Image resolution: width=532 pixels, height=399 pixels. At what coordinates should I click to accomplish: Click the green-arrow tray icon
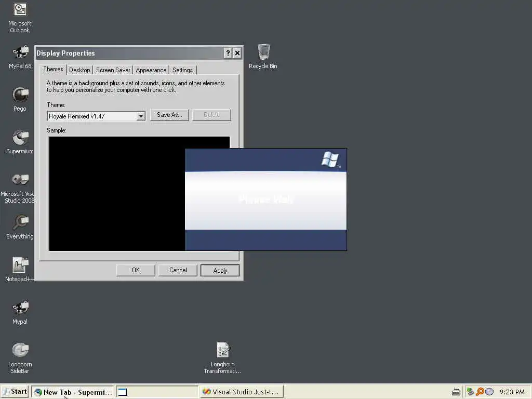pyautogui.click(x=470, y=392)
